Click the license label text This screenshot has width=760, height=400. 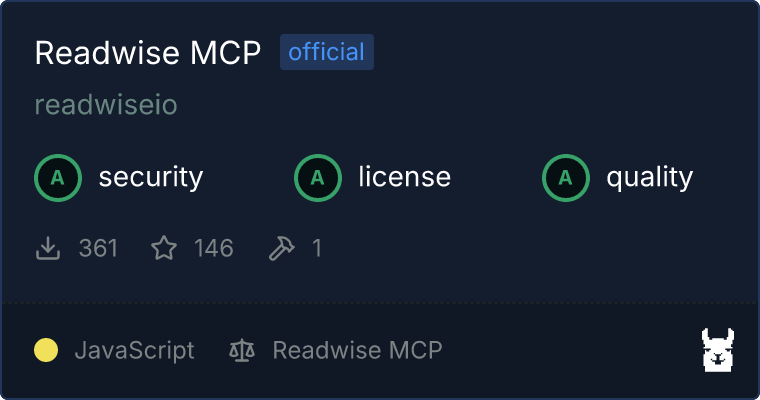click(405, 176)
